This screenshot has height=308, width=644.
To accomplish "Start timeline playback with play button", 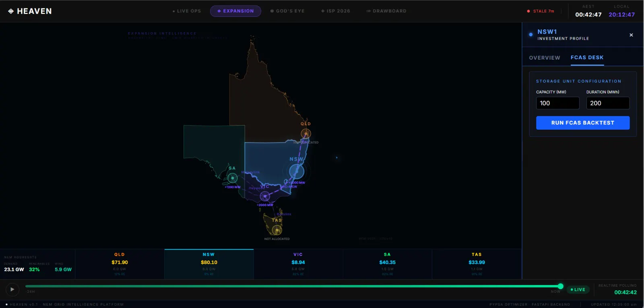I will click(x=12, y=289).
